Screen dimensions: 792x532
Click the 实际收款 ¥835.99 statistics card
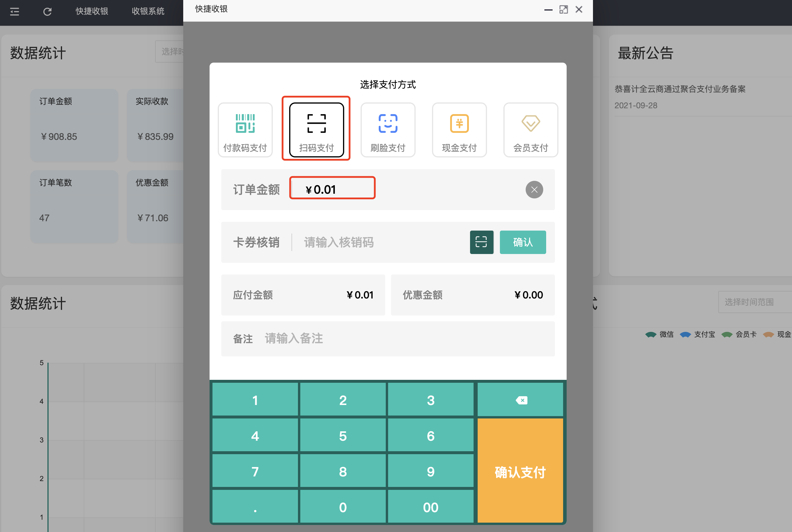pyautogui.click(x=155, y=125)
